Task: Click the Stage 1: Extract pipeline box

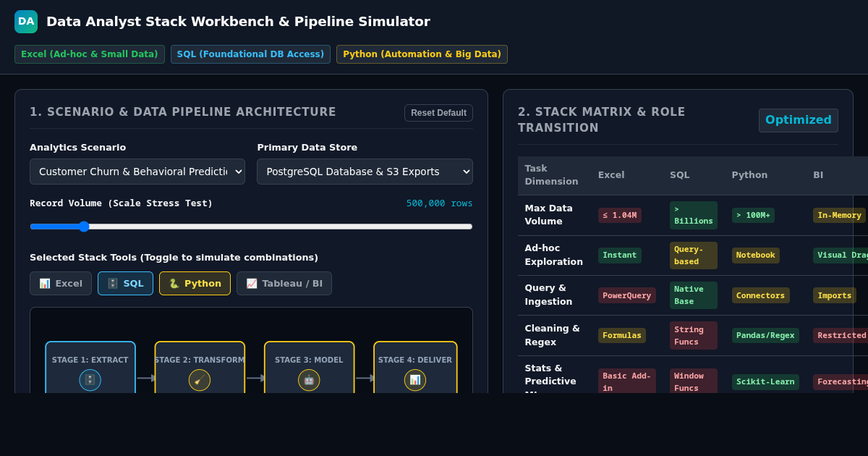Action: point(90,368)
